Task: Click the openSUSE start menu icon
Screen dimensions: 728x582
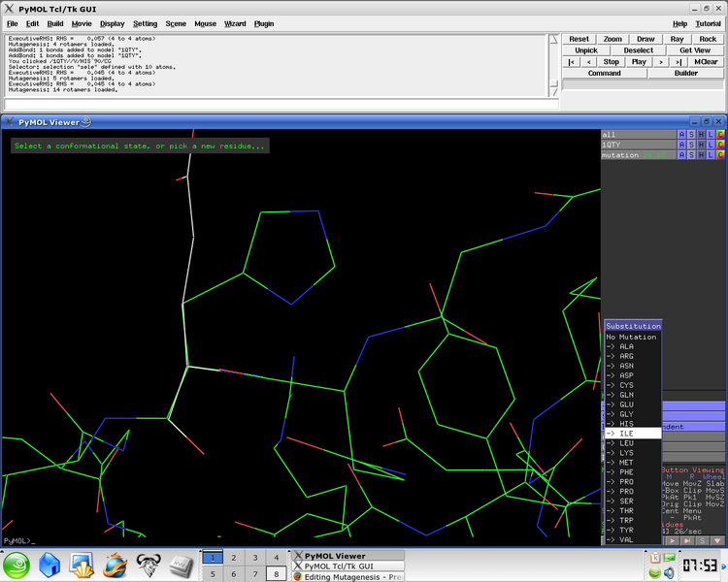Action: [x=18, y=565]
